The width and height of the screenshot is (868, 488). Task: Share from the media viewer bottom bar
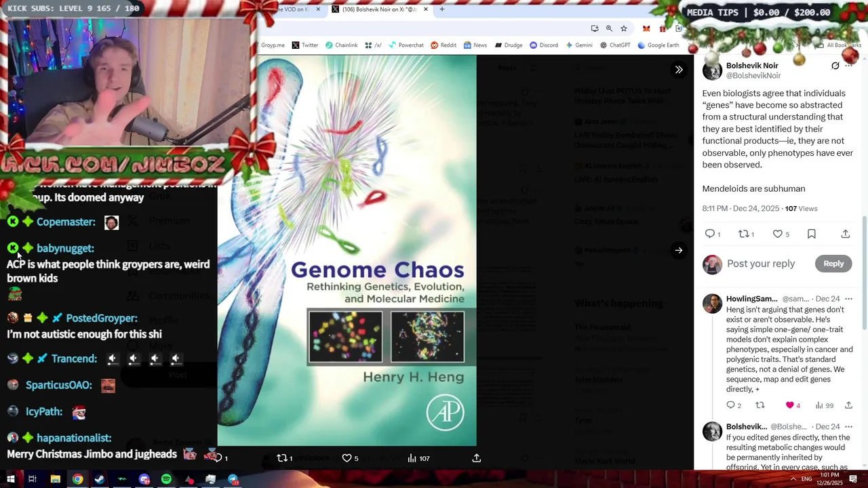(x=476, y=458)
